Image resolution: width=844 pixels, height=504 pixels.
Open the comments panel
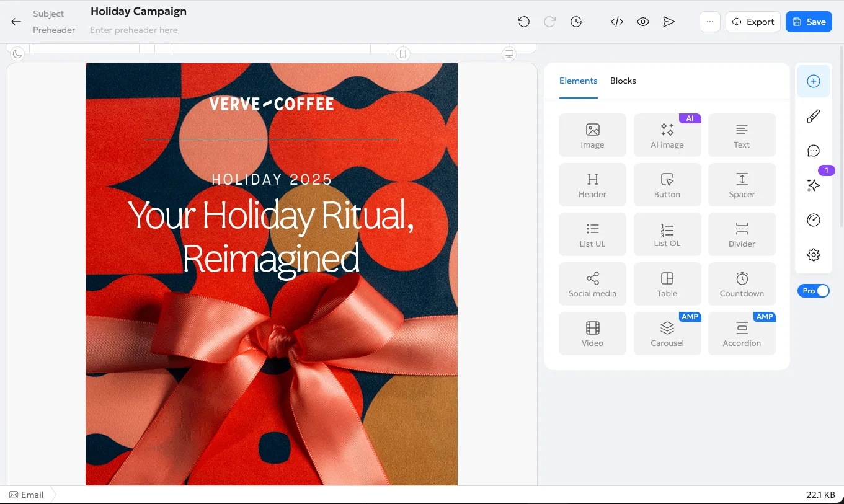click(x=814, y=151)
